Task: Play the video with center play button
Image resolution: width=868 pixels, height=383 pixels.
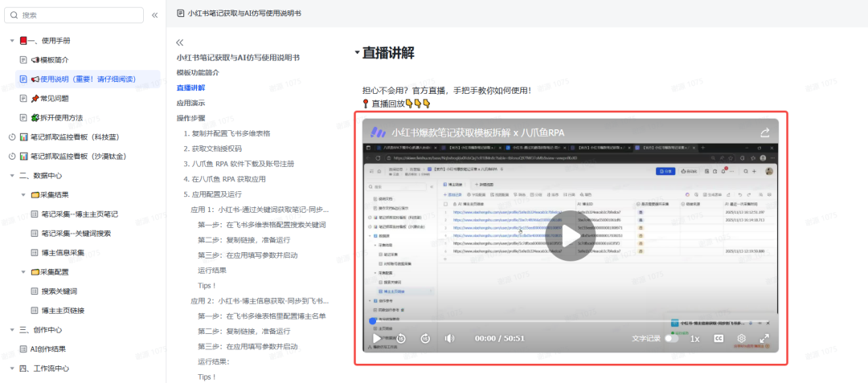Action: coord(570,235)
